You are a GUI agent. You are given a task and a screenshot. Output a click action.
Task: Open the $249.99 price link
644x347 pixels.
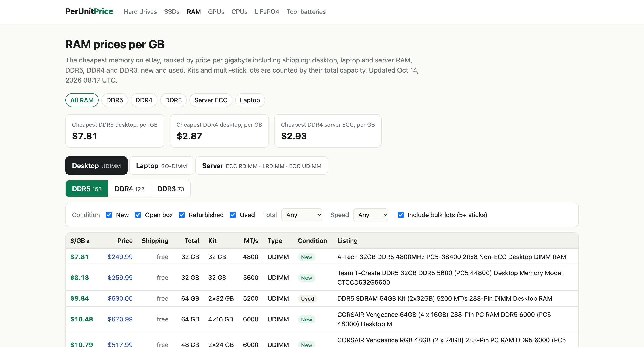(x=120, y=257)
